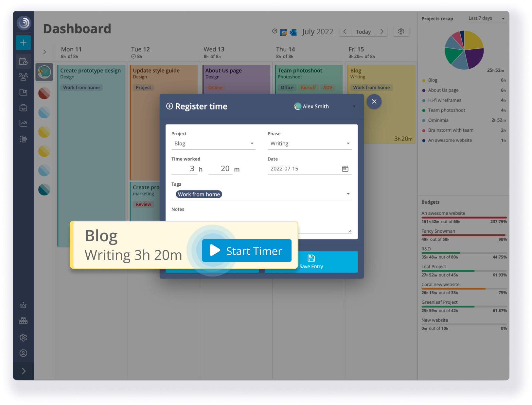Screen dimensions: 532x405
Task: Open the Alex Smith user dropdown
Action: pos(325,106)
